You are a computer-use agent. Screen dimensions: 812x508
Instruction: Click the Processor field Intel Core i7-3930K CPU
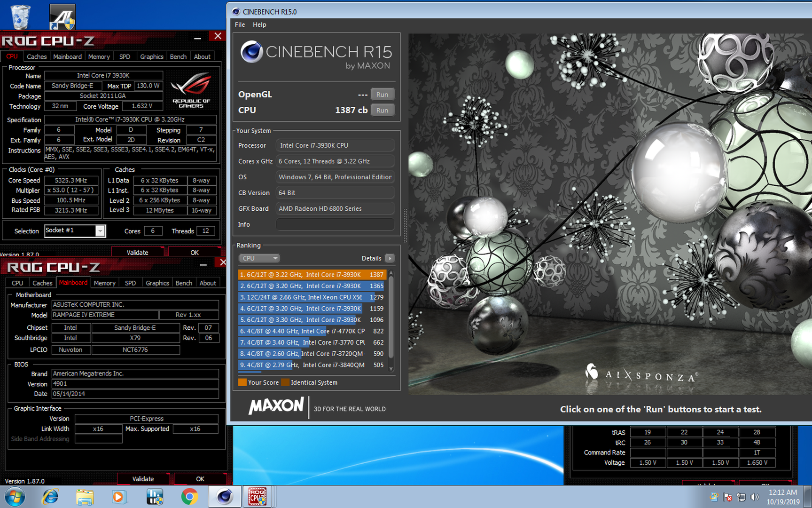(x=335, y=145)
